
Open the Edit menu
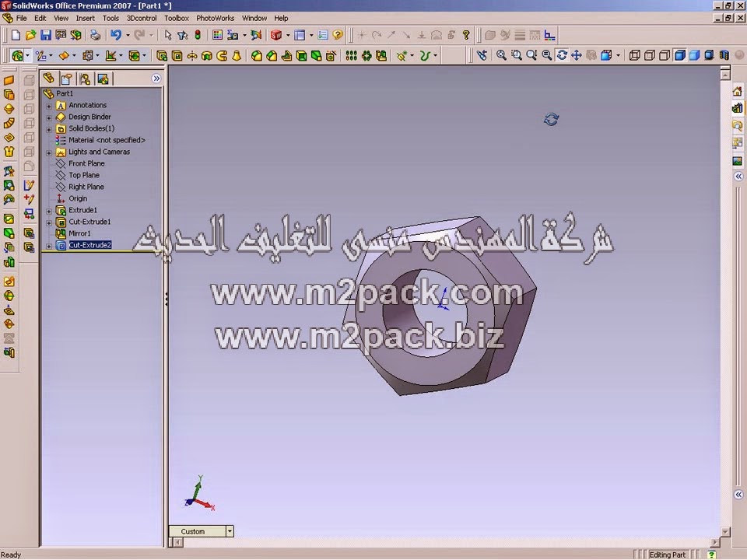click(40, 18)
